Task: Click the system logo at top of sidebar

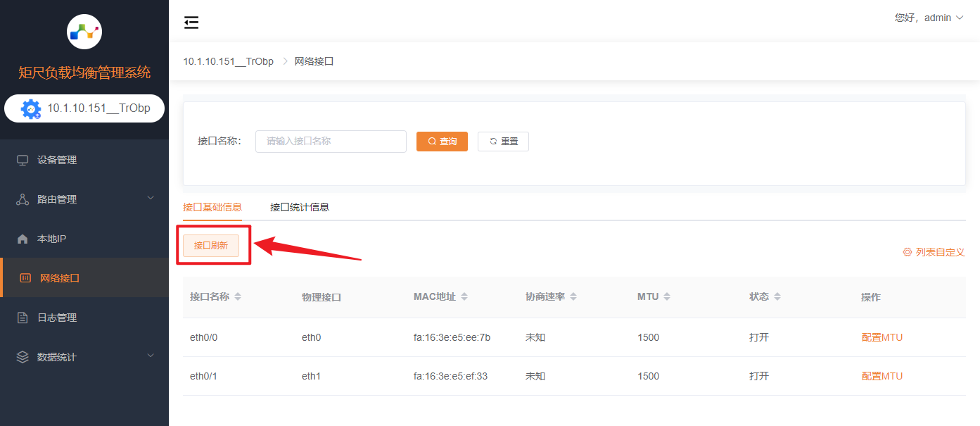Action: [84, 32]
